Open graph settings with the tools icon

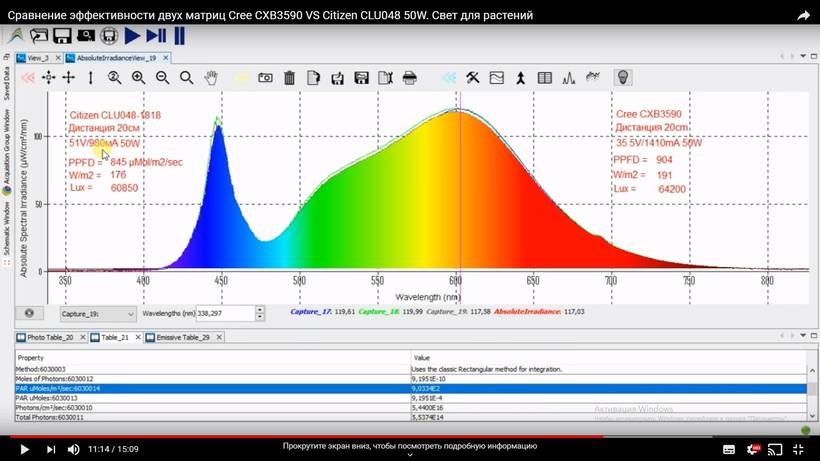click(473, 78)
